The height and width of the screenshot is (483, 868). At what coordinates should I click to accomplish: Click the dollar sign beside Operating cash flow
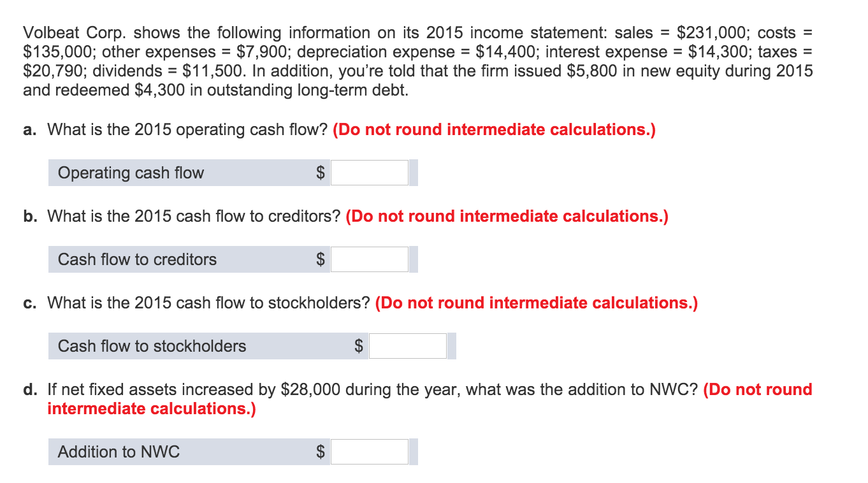pos(321,173)
